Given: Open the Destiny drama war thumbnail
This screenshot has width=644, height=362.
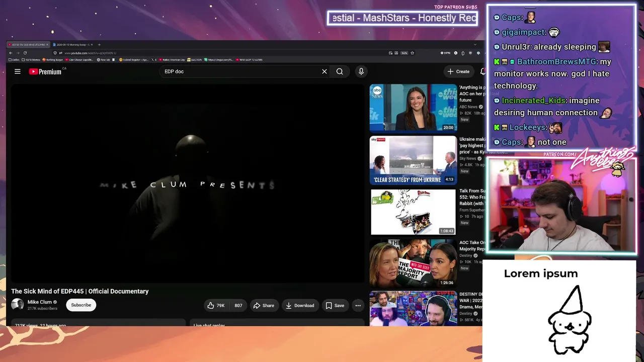Looking at the screenshot, I should [413, 309].
